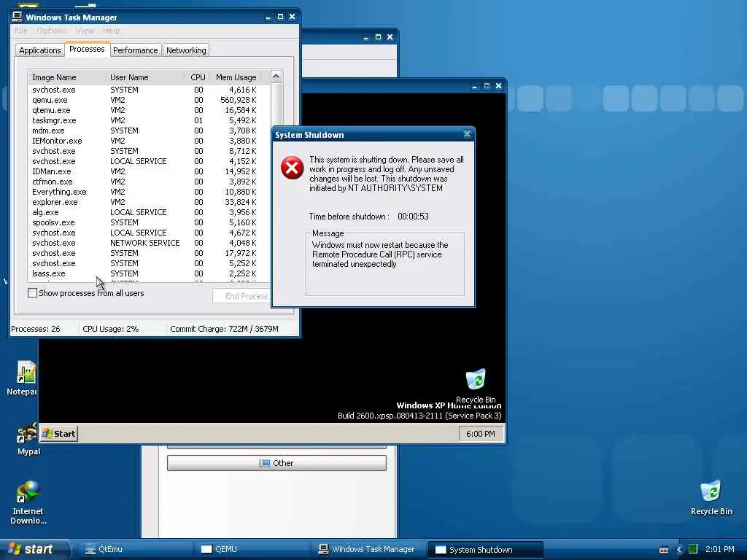Switch to QtEmu from the taskbar
Viewport: 747px width, 560px height.
click(x=134, y=550)
